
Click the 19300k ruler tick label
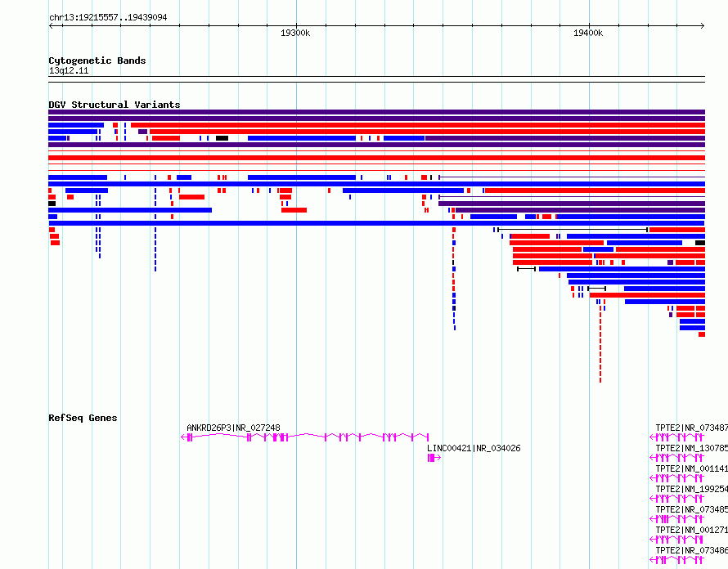point(295,33)
